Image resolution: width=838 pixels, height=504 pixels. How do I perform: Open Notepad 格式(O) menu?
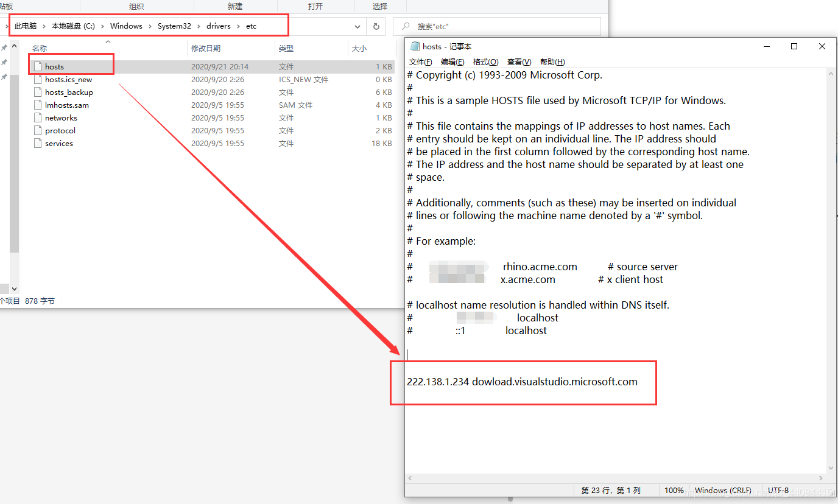(x=485, y=62)
